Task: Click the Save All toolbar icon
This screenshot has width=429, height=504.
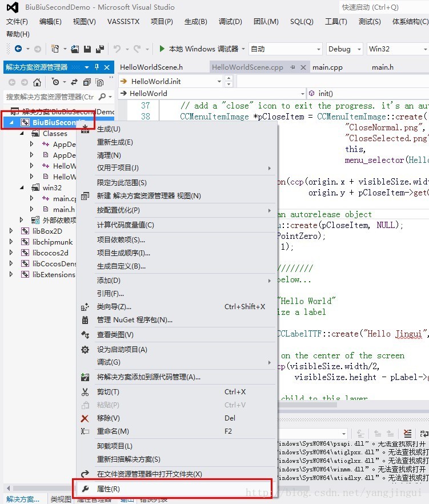Action: click(100, 49)
